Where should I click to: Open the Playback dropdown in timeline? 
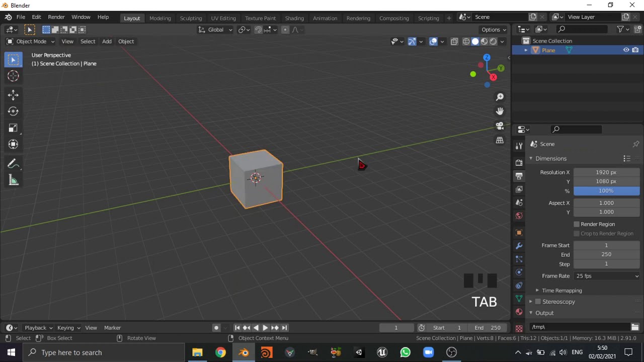coord(38,328)
